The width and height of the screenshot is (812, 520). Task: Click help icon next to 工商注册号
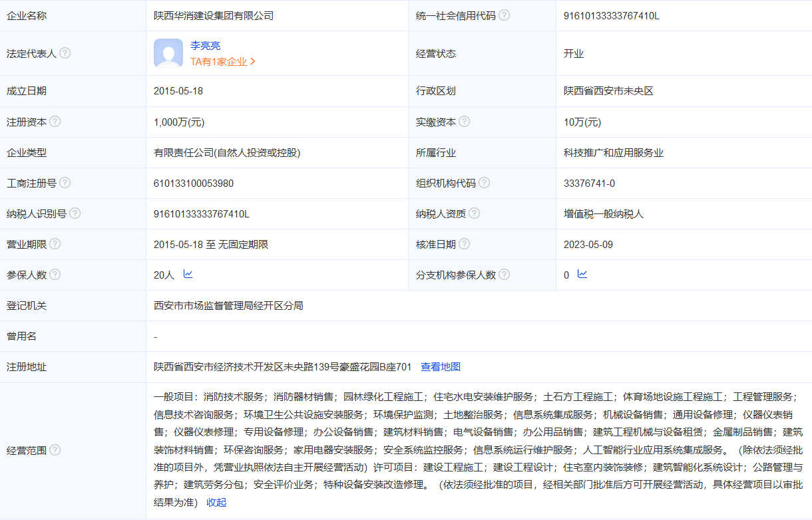tap(65, 183)
